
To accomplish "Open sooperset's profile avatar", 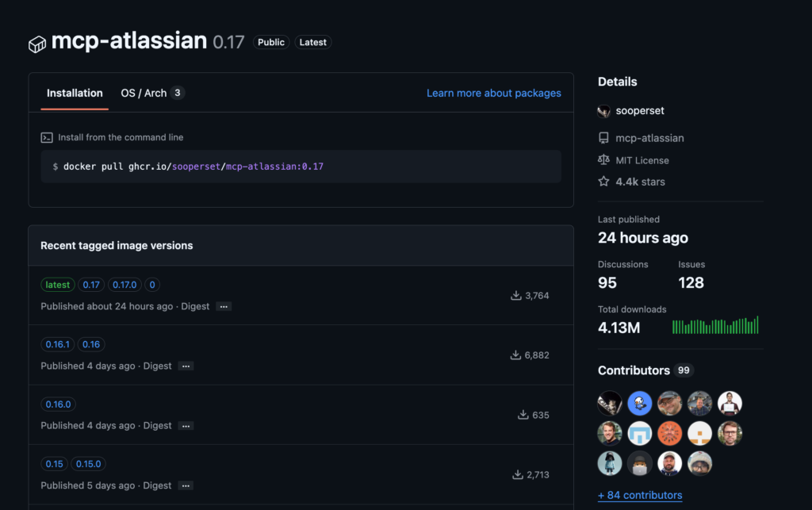I will click(x=603, y=111).
